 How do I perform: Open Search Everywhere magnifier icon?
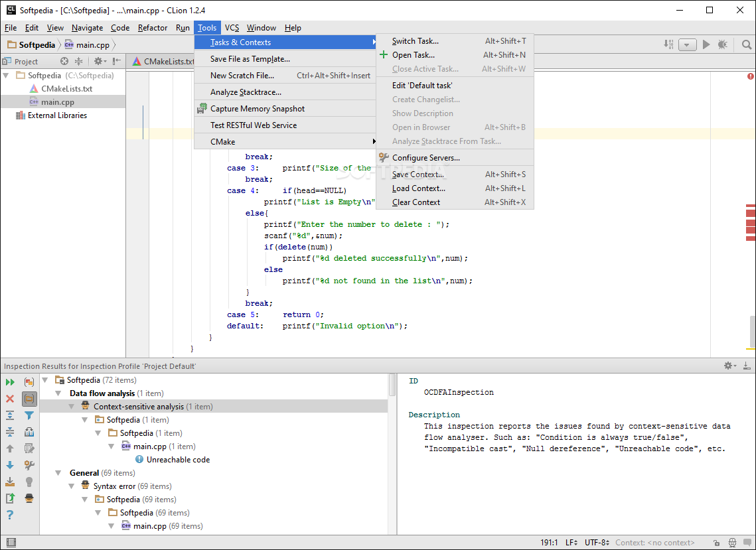tap(746, 45)
